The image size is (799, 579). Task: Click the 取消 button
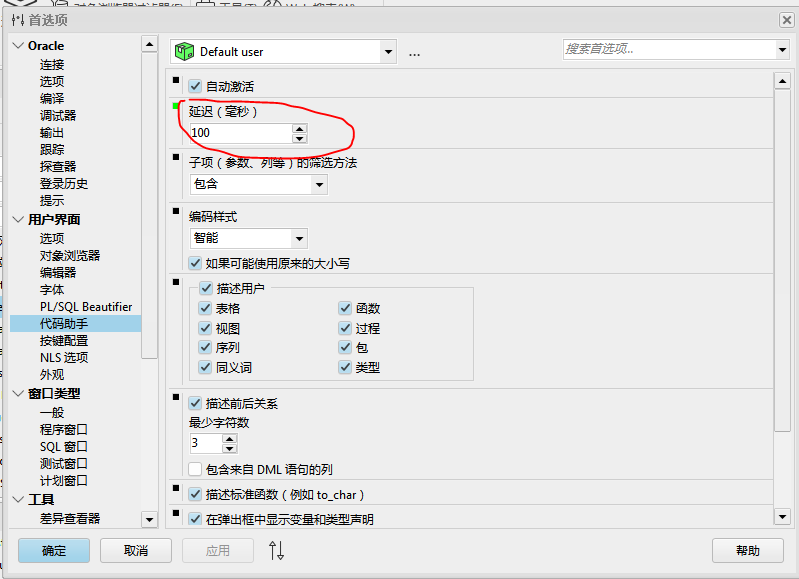[x=136, y=550]
